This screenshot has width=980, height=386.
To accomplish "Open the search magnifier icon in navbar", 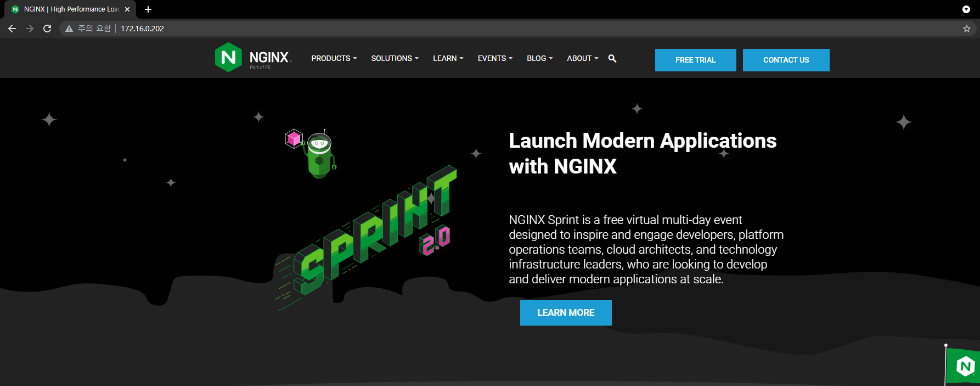I will [x=612, y=58].
